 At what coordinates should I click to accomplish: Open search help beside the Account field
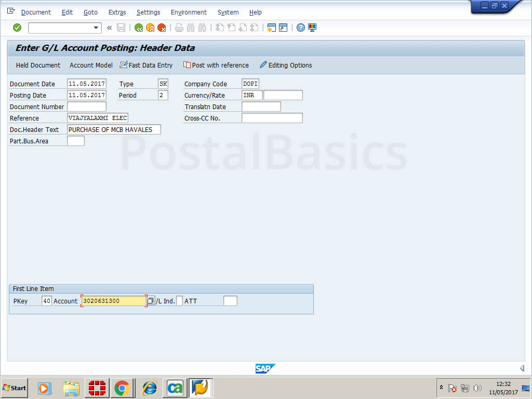[x=151, y=301]
